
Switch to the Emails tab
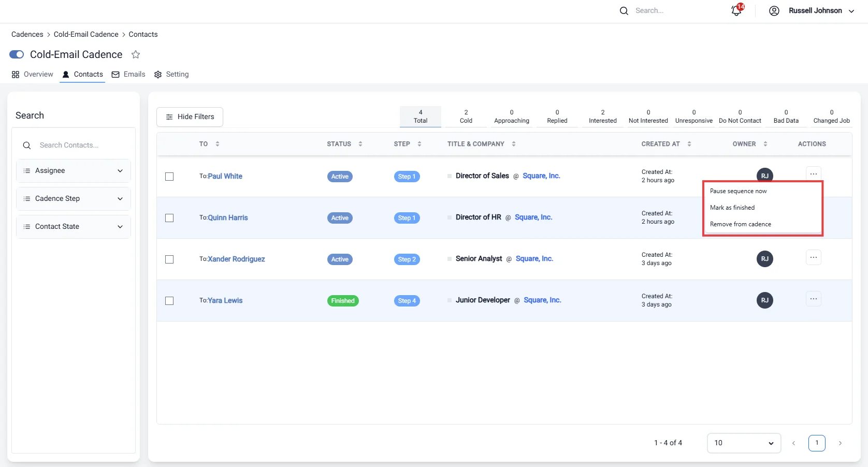click(x=128, y=75)
